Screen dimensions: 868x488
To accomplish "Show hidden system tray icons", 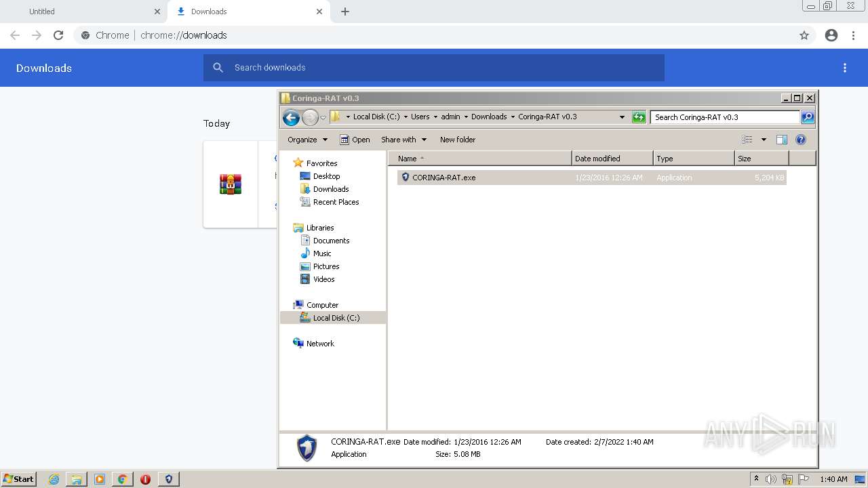I will point(756,479).
